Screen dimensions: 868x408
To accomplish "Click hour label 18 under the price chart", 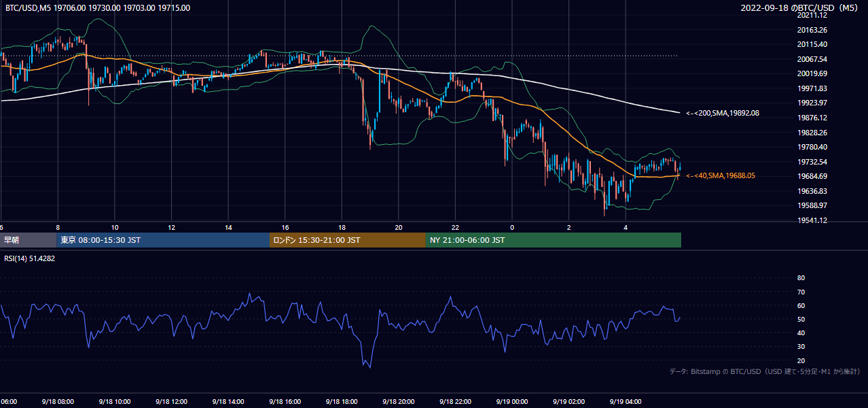I will coord(342,228).
